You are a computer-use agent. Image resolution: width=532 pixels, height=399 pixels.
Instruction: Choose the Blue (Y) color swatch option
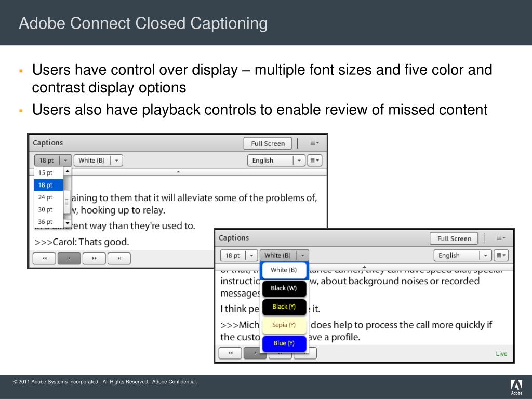[284, 343]
